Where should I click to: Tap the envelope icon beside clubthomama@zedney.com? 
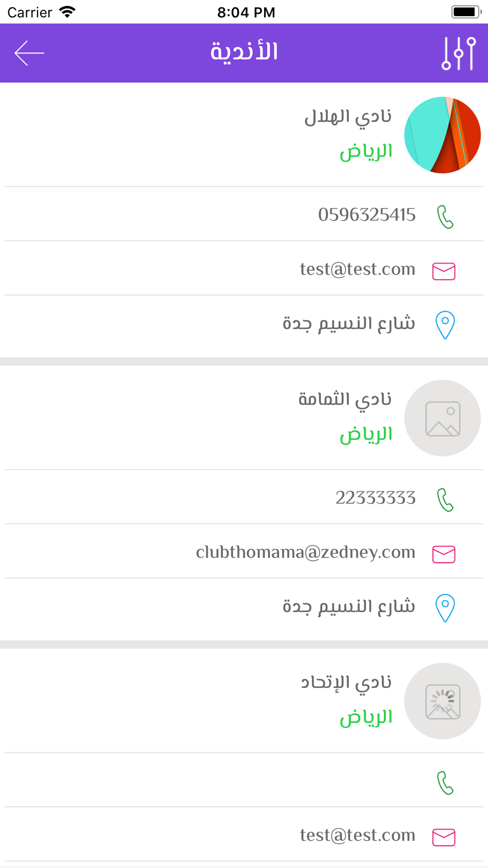click(x=444, y=554)
